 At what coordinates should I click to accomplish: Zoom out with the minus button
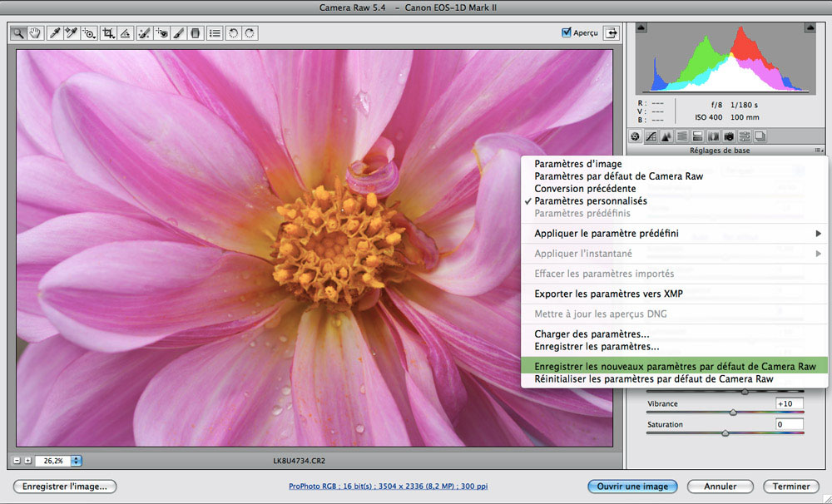(x=17, y=461)
